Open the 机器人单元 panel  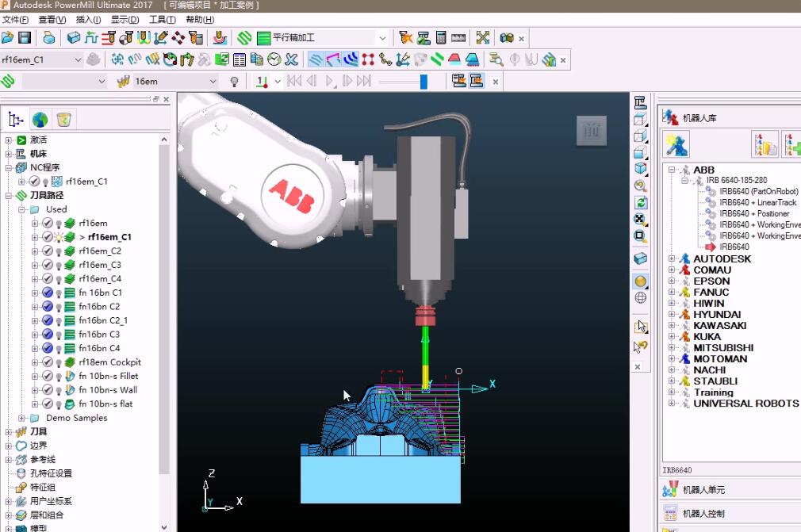pyautogui.click(x=704, y=490)
